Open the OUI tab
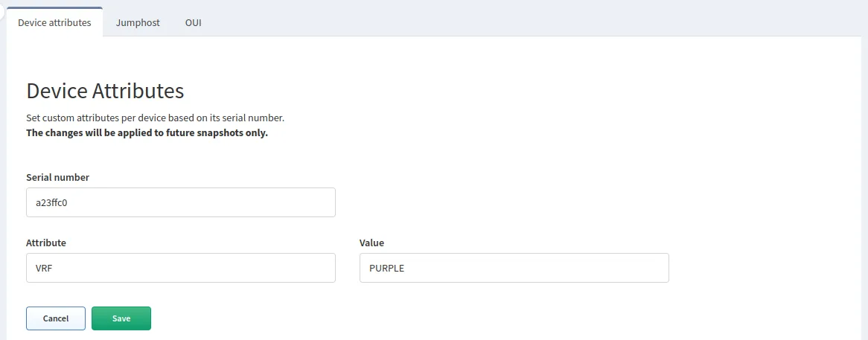 pos(193,22)
